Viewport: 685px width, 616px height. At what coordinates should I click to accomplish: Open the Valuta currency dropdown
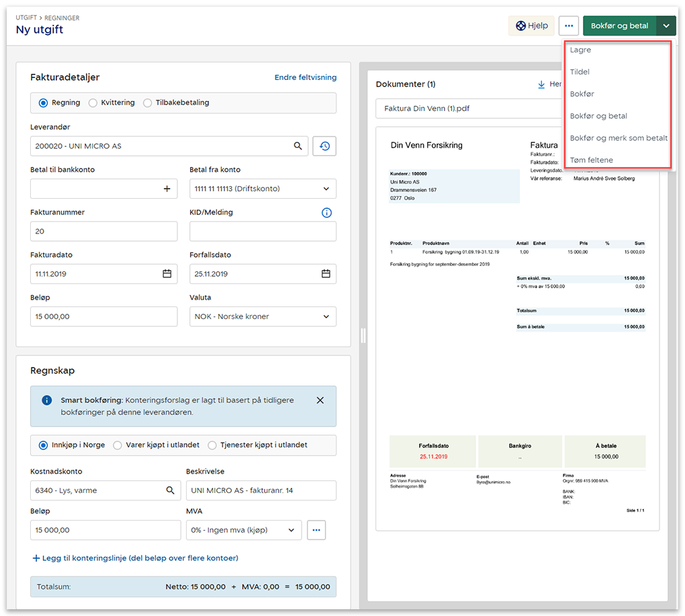point(326,316)
